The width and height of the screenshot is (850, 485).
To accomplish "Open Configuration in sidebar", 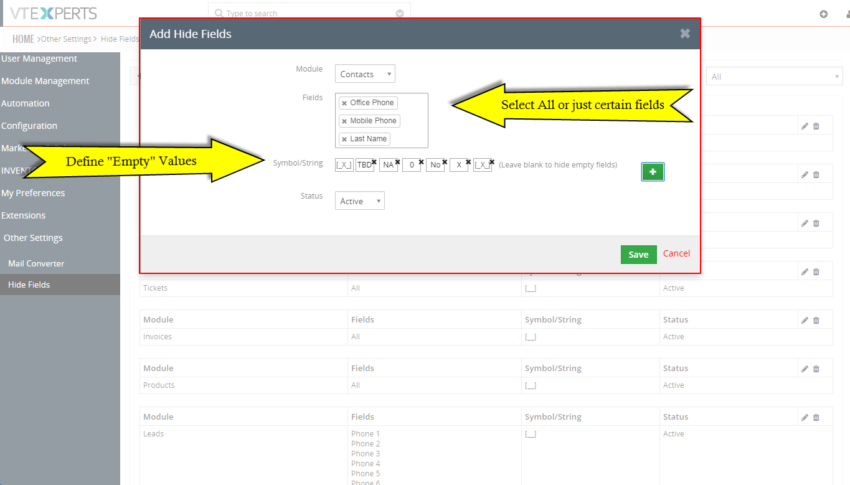I will coord(29,126).
